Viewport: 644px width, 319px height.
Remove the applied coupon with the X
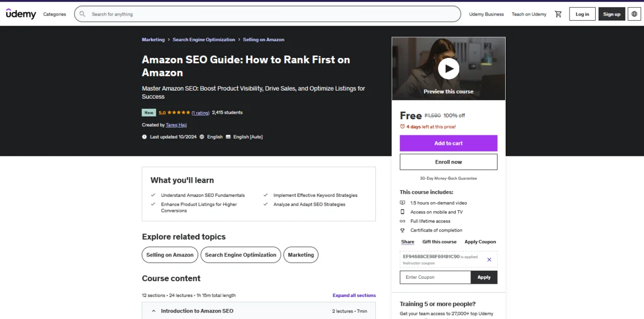click(x=489, y=260)
